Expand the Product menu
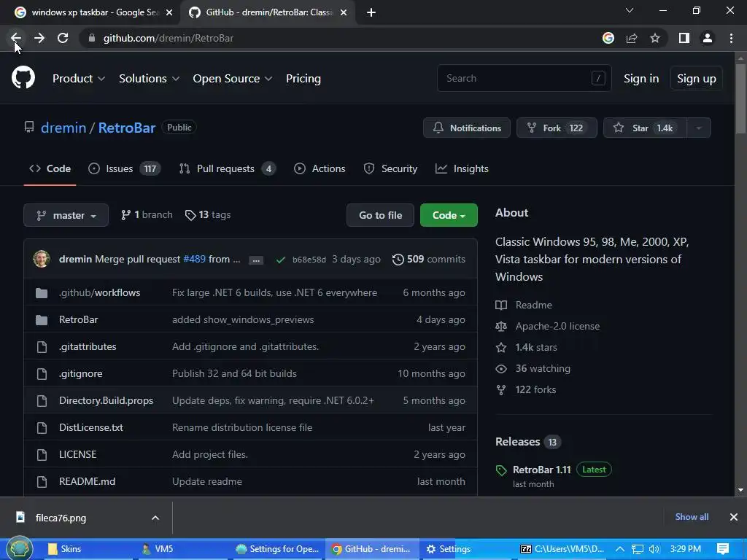The height and width of the screenshot is (560, 747). point(79,79)
